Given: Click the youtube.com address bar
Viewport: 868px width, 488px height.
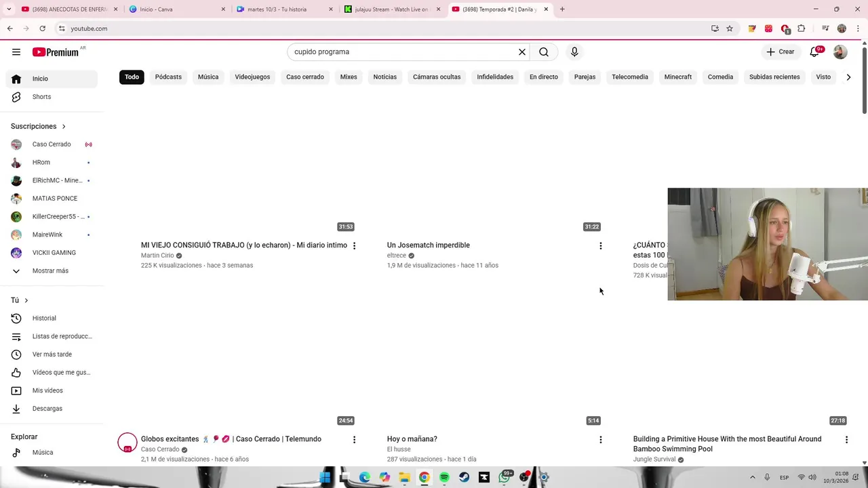Looking at the screenshot, I should click(380, 28).
